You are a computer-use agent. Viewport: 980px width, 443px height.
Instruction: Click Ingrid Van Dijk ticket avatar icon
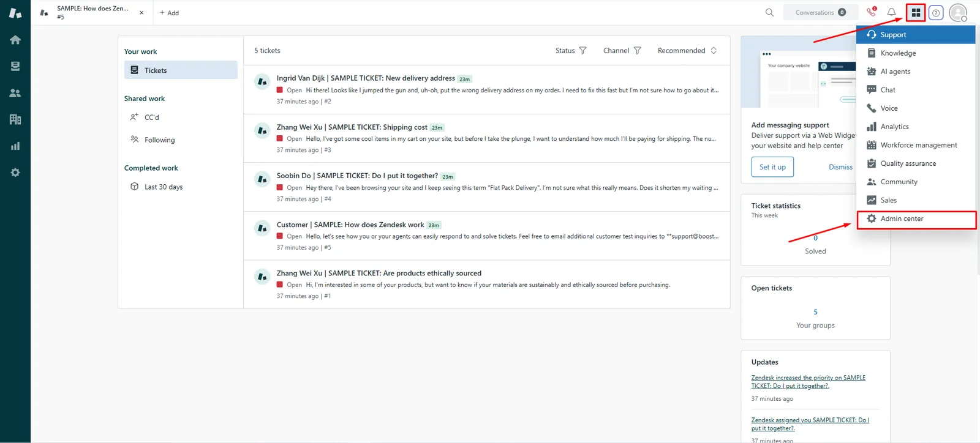pyautogui.click(x=262, y=81)
